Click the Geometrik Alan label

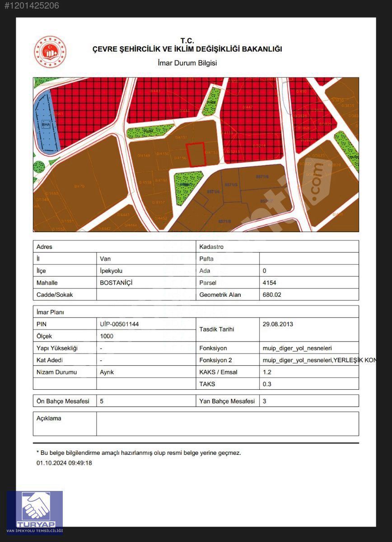[220, 294]
